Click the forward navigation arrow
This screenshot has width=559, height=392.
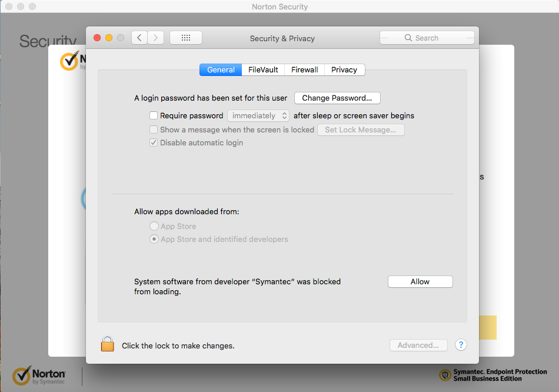(155, 38)
